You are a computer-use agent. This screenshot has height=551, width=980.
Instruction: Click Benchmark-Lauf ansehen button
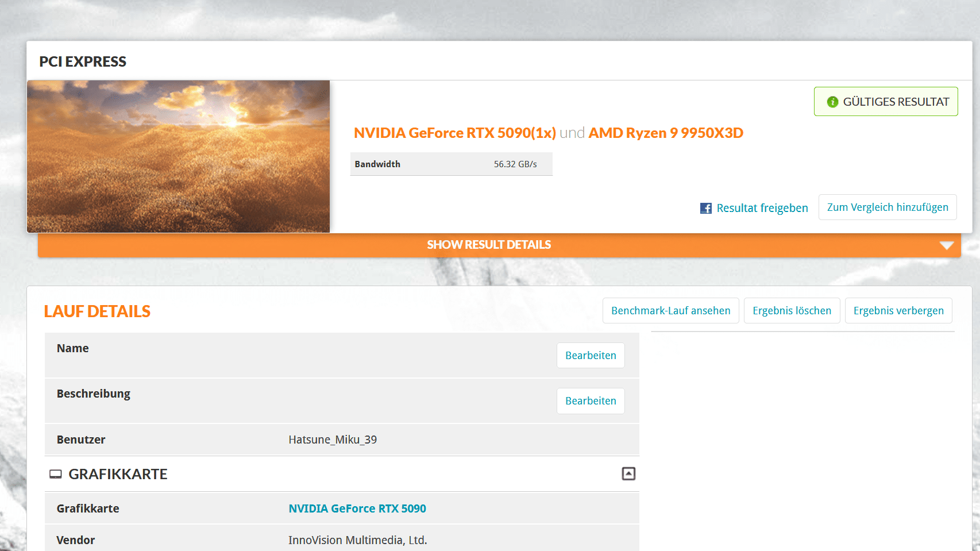point(671,310)
